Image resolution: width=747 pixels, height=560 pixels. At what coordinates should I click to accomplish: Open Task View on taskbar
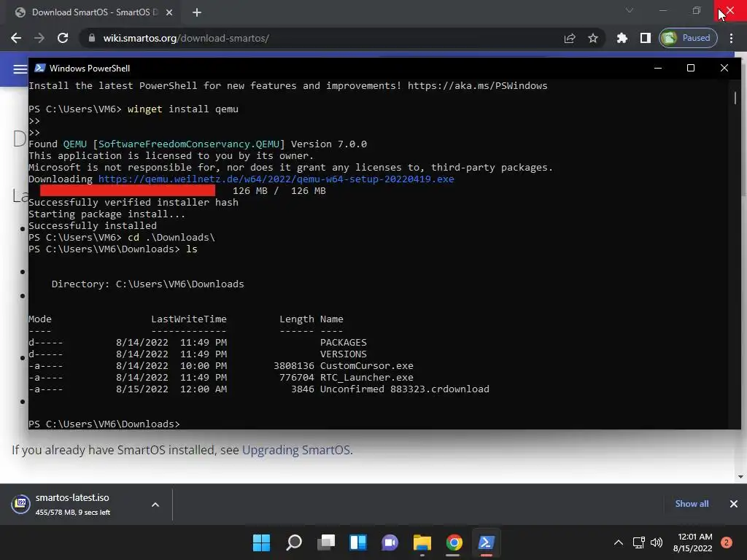(326, 542)
